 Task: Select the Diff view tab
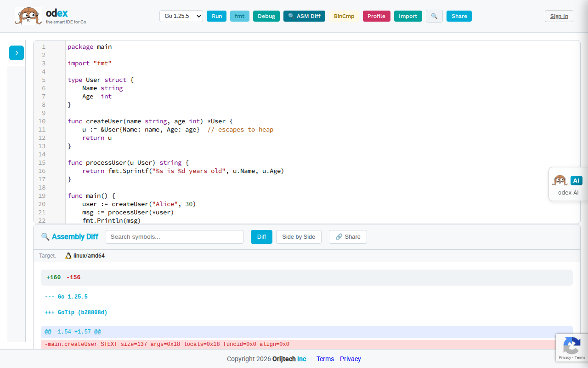261,236
